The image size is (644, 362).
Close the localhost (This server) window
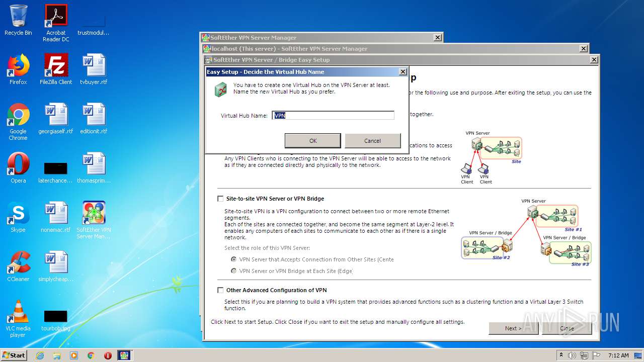583,49
